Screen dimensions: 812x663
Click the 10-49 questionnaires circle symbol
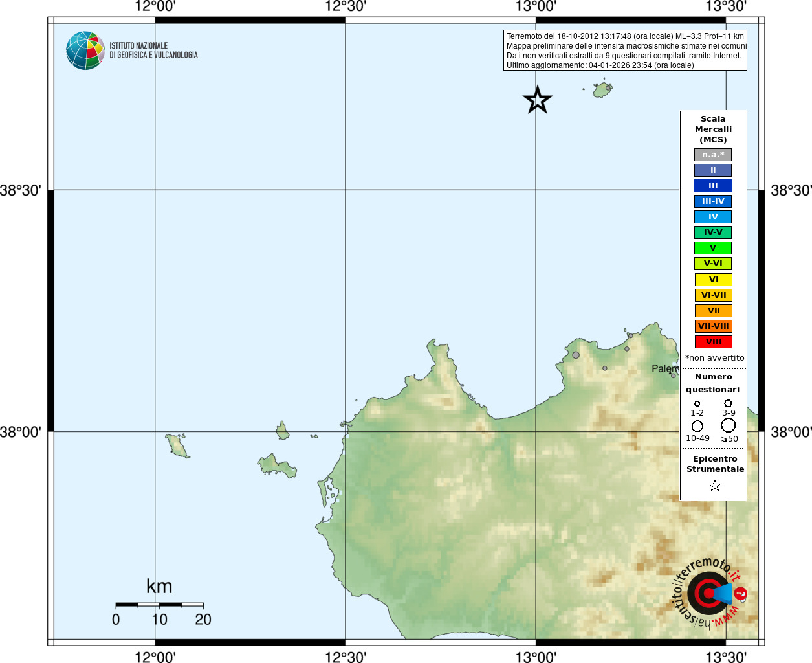pyautogui.click(x=697, y=426)
